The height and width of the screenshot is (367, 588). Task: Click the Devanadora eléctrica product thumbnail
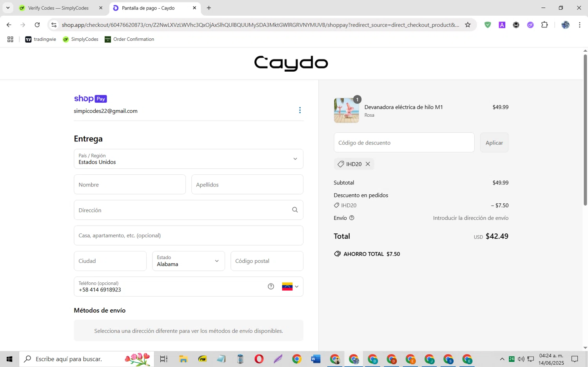click(x=347, y=110)
